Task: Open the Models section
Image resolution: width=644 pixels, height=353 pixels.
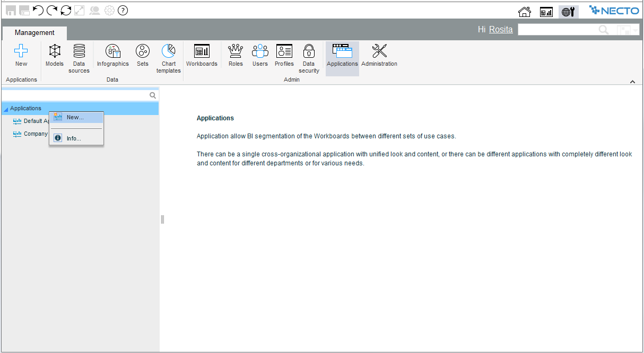Action: tap(55, 55)
